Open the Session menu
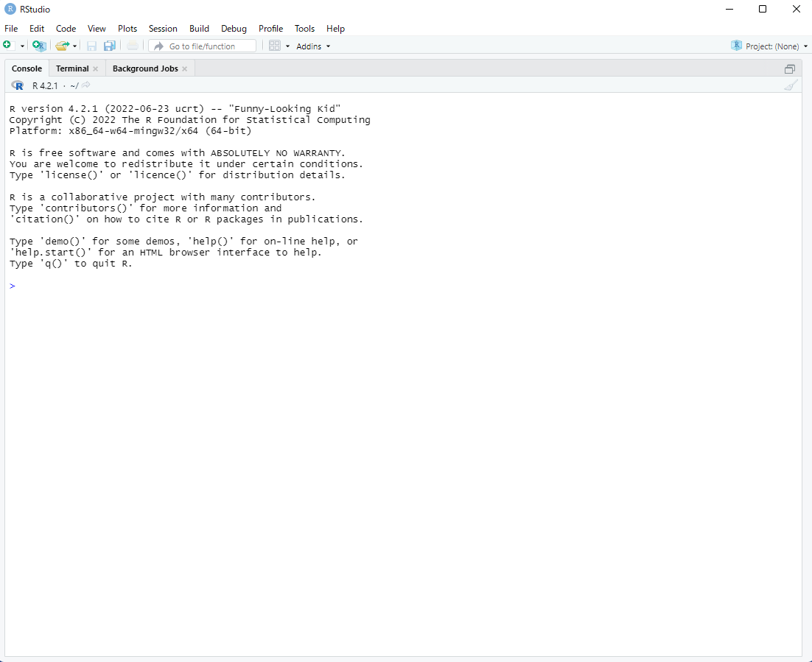The image size is (812, 662). (163, 29)
